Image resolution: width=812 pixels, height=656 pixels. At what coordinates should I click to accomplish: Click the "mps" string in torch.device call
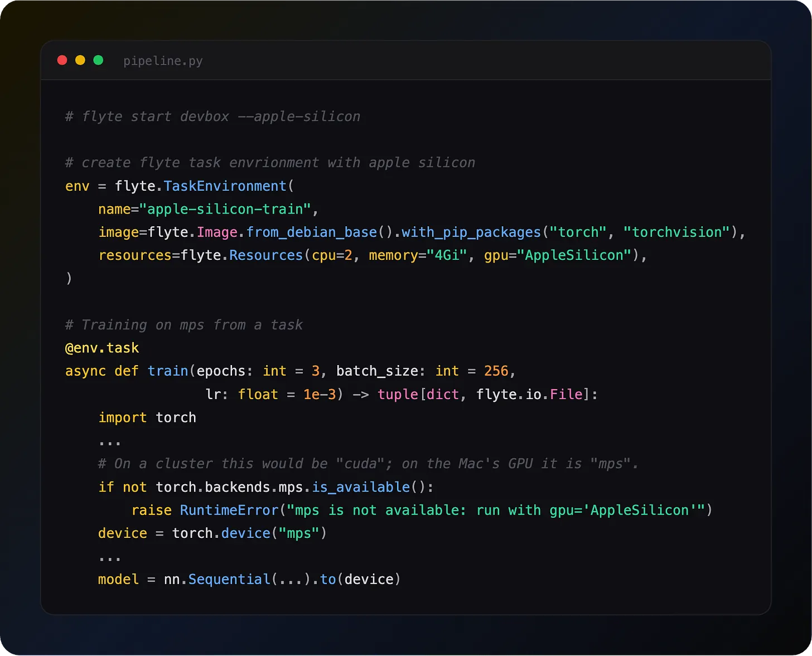coord(299,533)
